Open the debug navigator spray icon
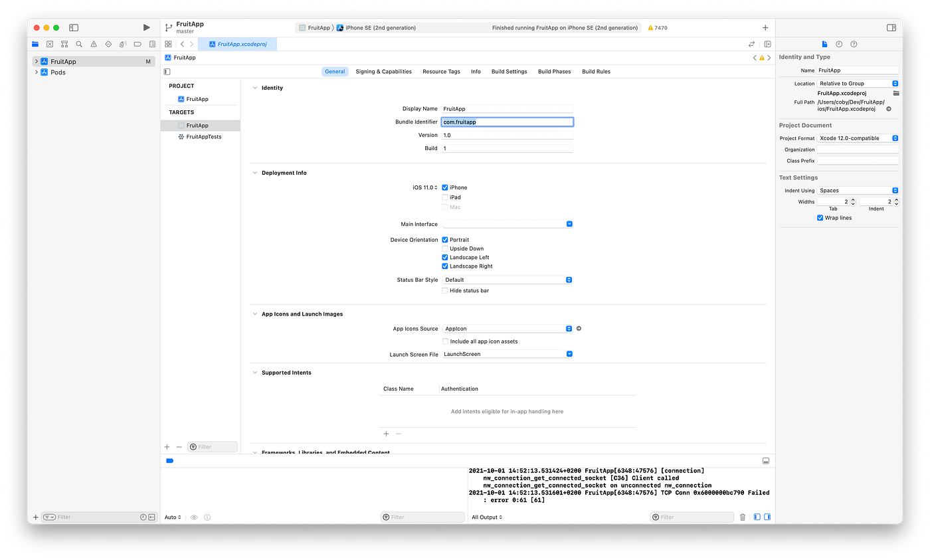The height and width of the screenshot is (560, 930). [123, 44]
